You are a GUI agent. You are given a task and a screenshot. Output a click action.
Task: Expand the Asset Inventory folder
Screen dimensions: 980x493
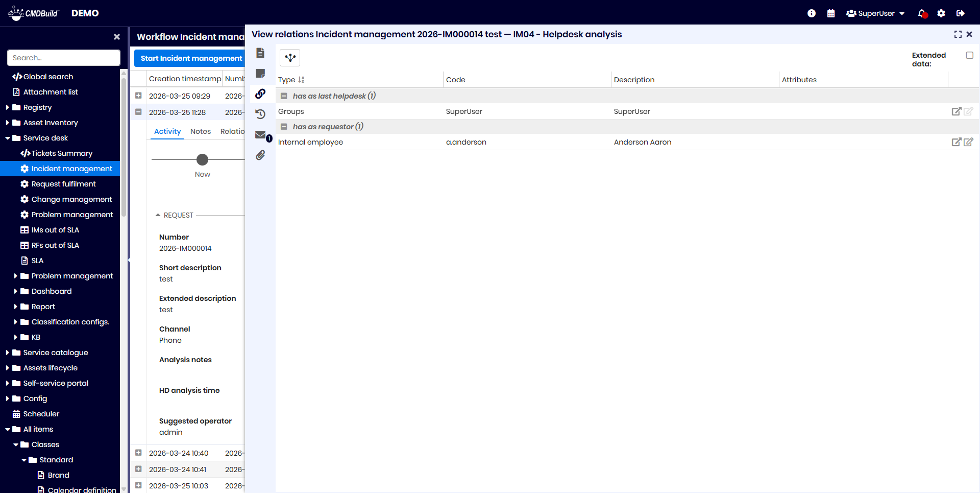(x=8, y=123)
